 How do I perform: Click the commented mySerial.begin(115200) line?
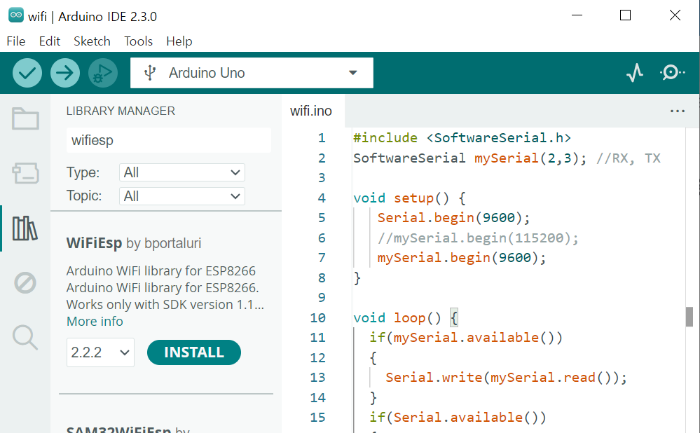coord(478,238)
